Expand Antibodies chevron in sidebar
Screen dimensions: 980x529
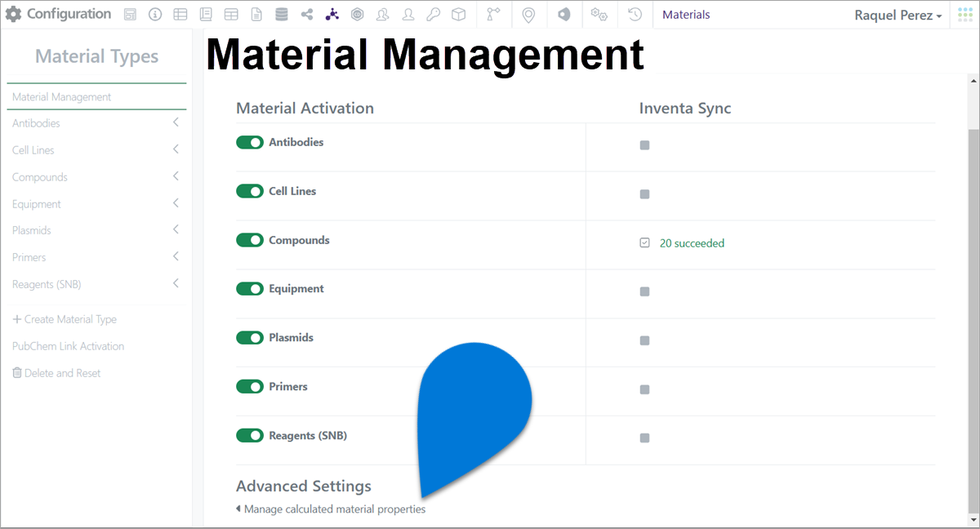click(x=176, y=123)
